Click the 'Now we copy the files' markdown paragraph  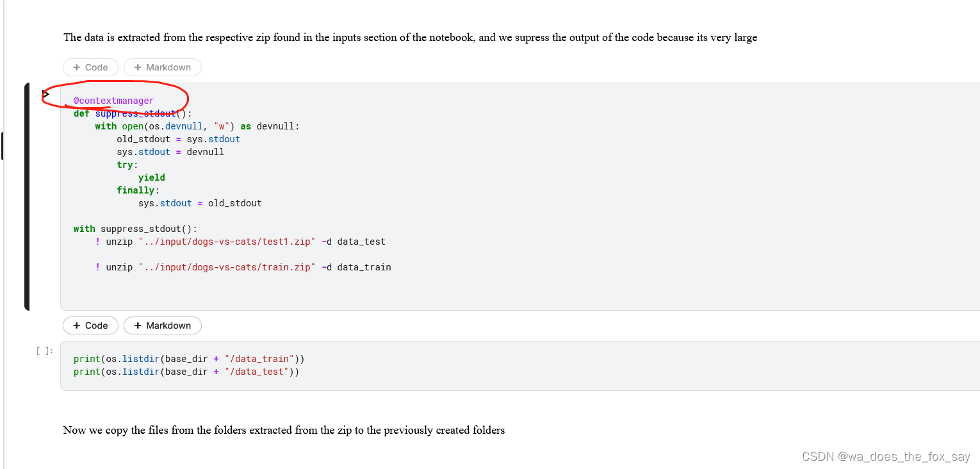point(284,430)
